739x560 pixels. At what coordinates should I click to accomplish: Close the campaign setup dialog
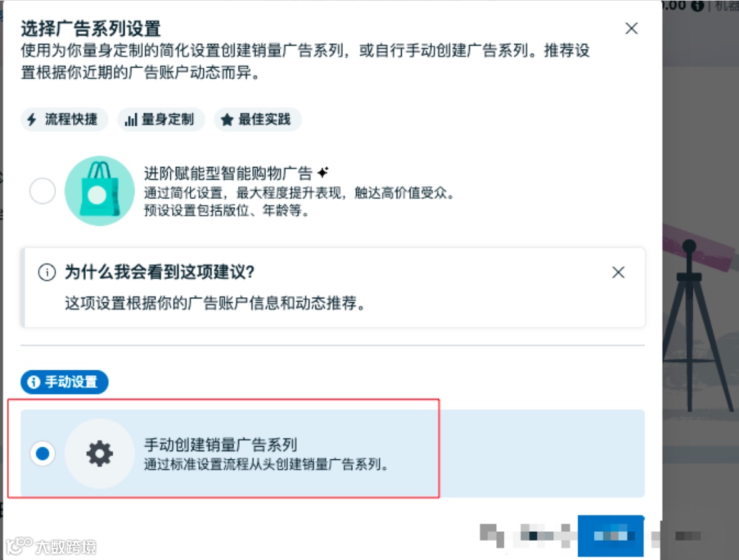[x=631, y=28]
